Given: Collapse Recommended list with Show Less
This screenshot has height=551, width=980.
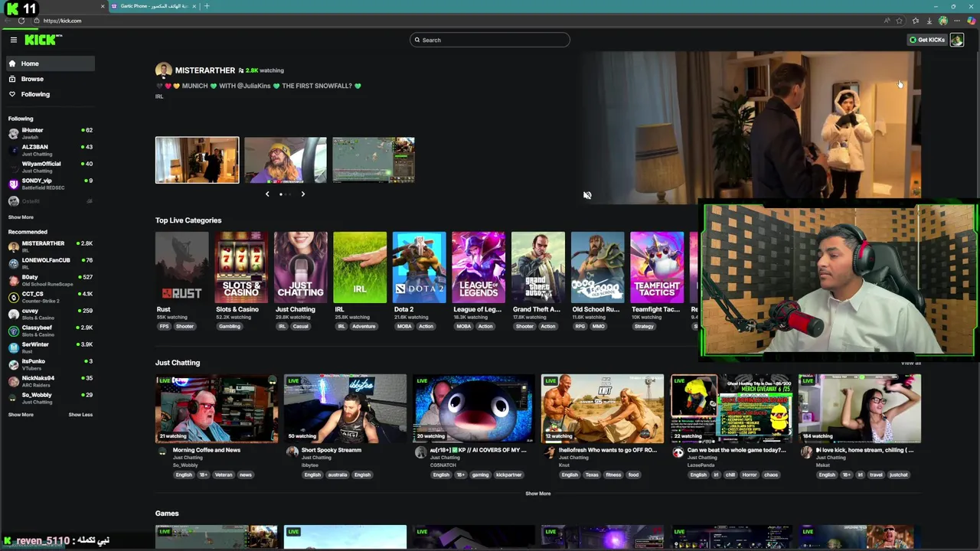Looking at the screenshot, I should 80,415.
